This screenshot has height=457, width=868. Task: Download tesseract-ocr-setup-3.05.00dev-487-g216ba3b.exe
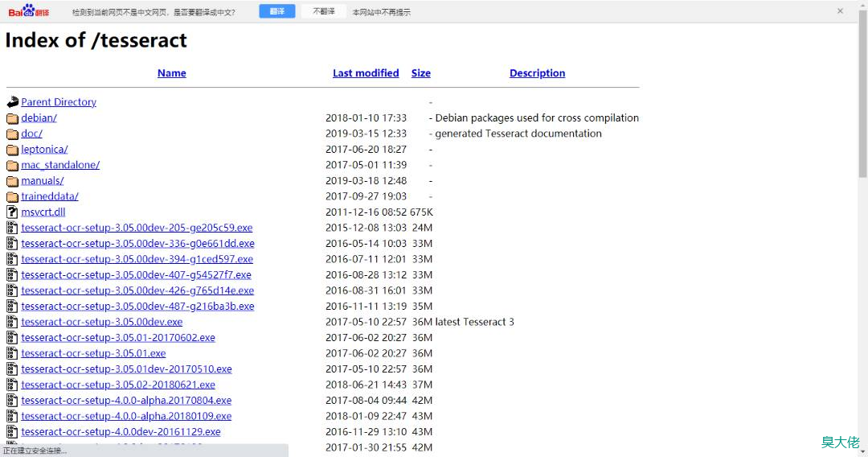(138, 306)
